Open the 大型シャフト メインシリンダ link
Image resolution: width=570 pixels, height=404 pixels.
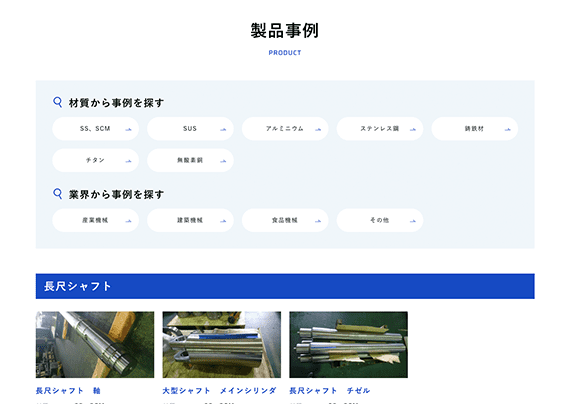pos(219,391)
